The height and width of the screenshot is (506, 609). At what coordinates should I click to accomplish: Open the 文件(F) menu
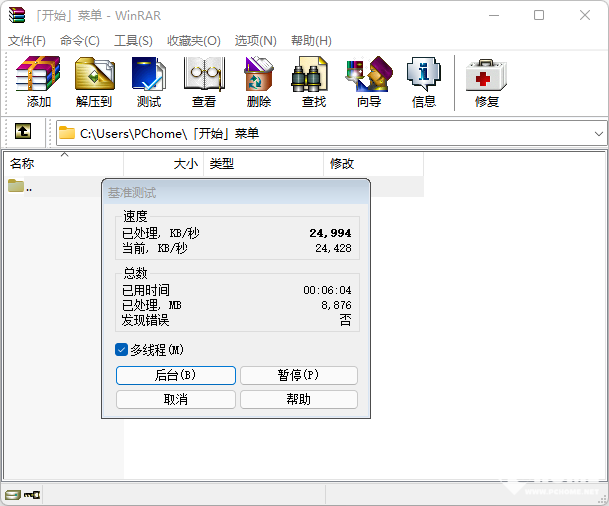tap(27, 40)
